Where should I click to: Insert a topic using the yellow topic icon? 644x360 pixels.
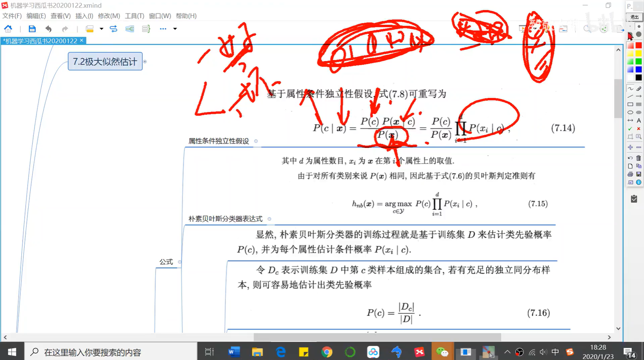(x=90, y=29)
